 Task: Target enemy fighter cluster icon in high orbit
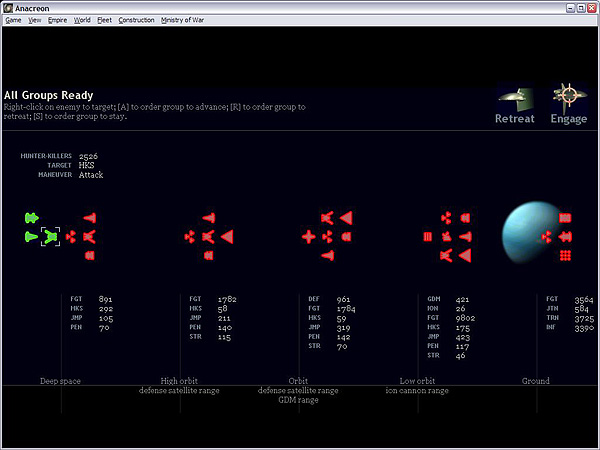point(190,237)
